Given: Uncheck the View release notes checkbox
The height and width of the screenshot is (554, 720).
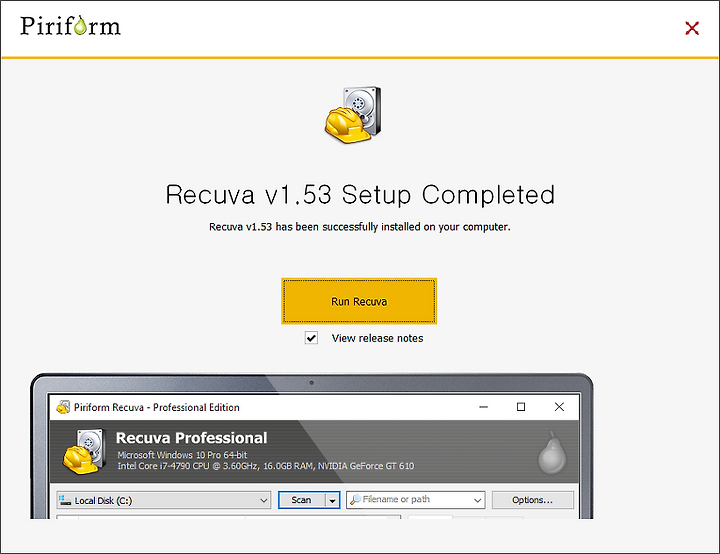Looking at the screenshot, I should tap(311, 338).
